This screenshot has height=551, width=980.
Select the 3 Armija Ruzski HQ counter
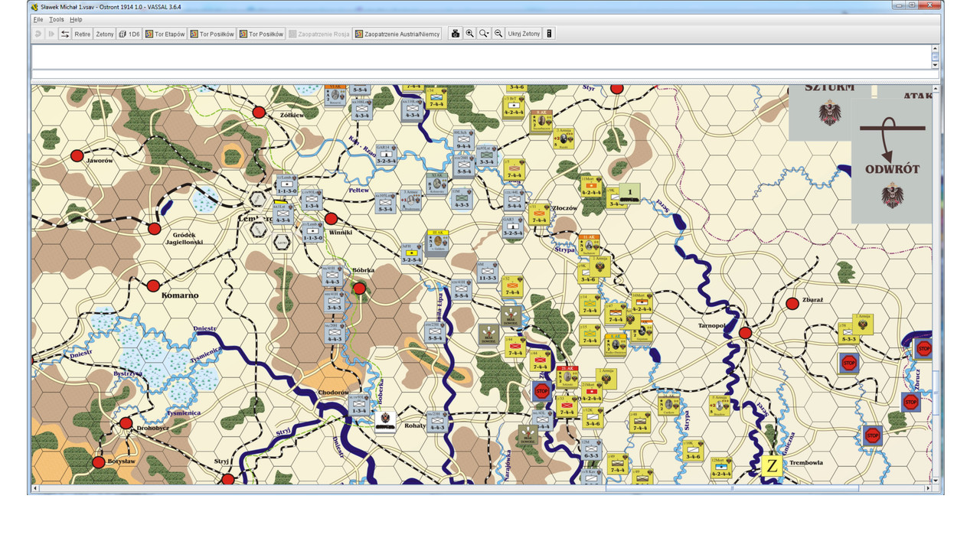[564, 139]
